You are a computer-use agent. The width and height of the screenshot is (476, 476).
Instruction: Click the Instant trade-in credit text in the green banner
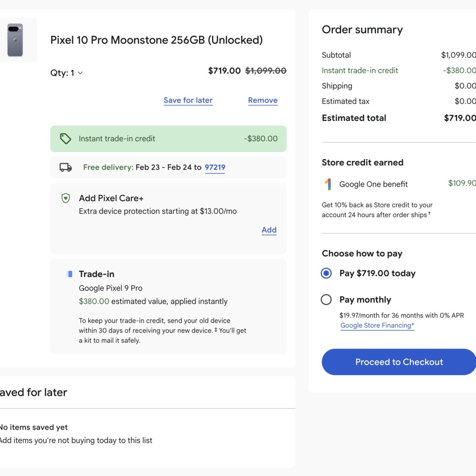tap(117, 138)
